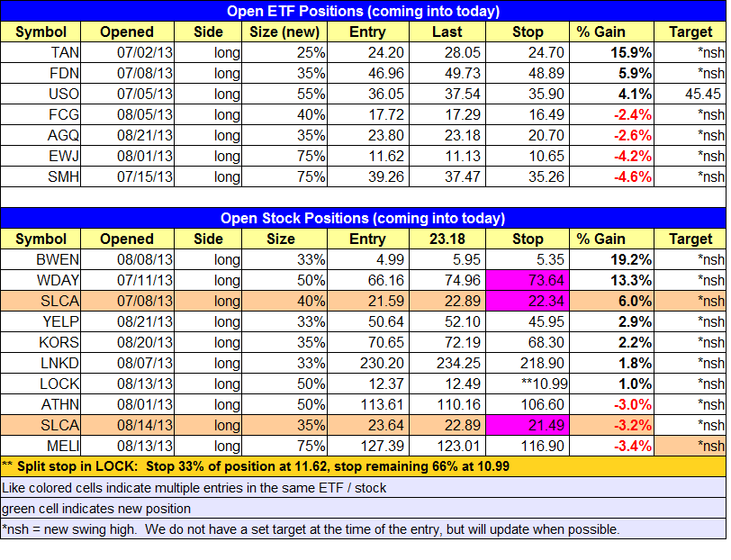Select ATHN's entry price "113.61"
This screenshot has width=731, height=560.
[x=368, y=404]
